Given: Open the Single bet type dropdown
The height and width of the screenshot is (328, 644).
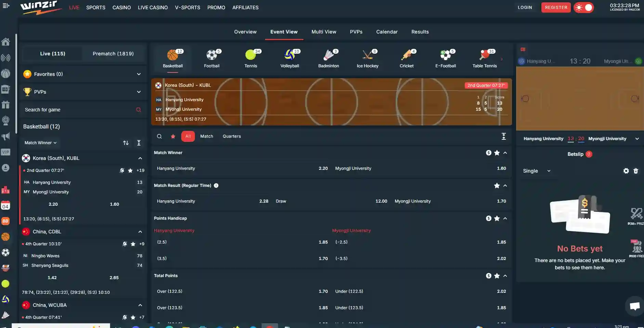Looking at the screenshot, I should [537, 171].
